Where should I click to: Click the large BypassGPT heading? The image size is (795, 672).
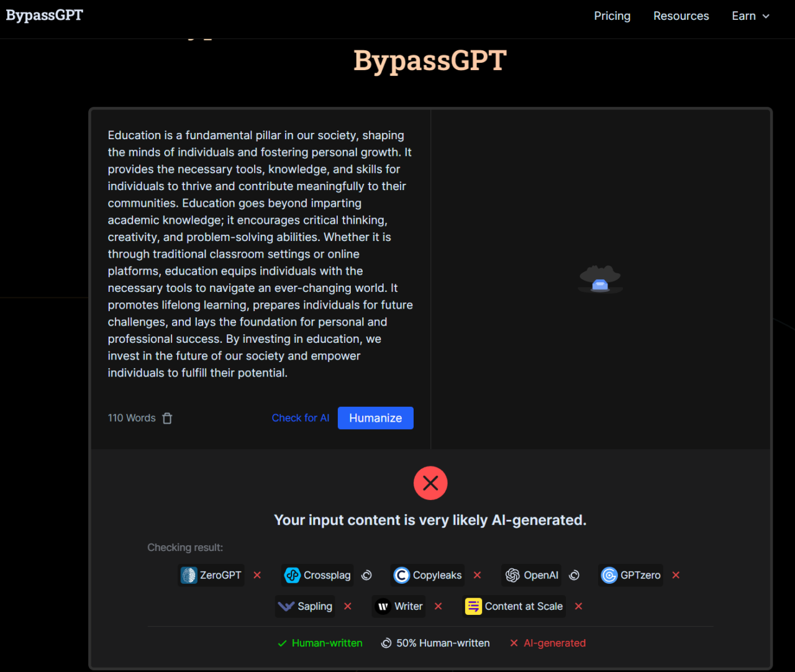coord(430,61)
